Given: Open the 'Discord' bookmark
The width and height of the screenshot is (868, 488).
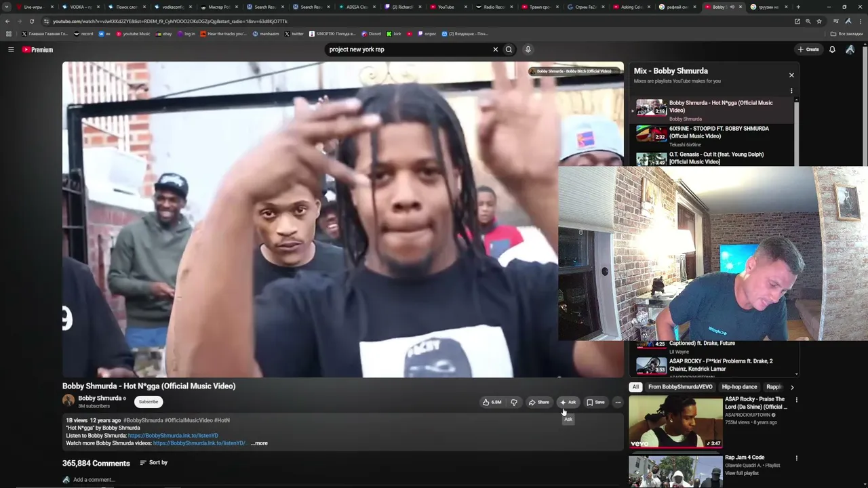Looking at the screenshot, I should point(371,34).
